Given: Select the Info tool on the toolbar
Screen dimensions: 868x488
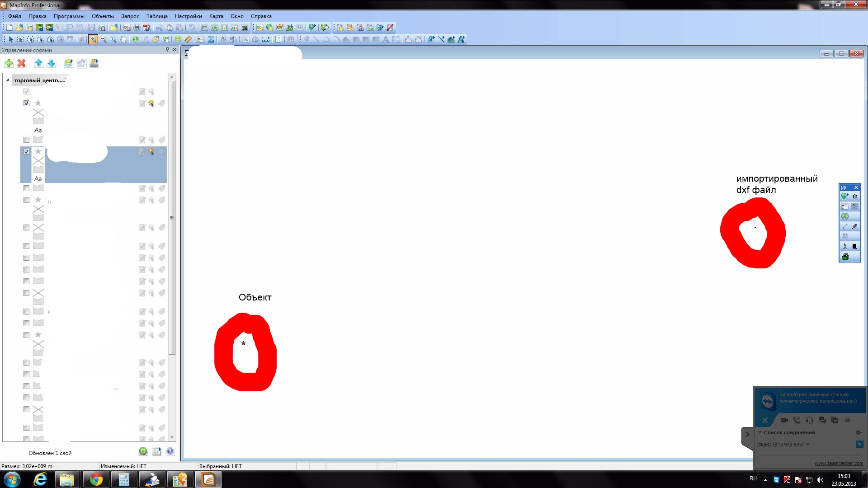Looking at the screenshot, I should 135,39.
